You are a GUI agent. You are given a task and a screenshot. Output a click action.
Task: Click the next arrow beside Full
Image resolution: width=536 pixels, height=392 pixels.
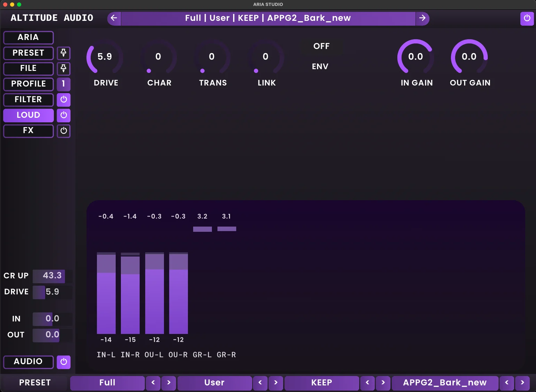click(x=168, y=383)
